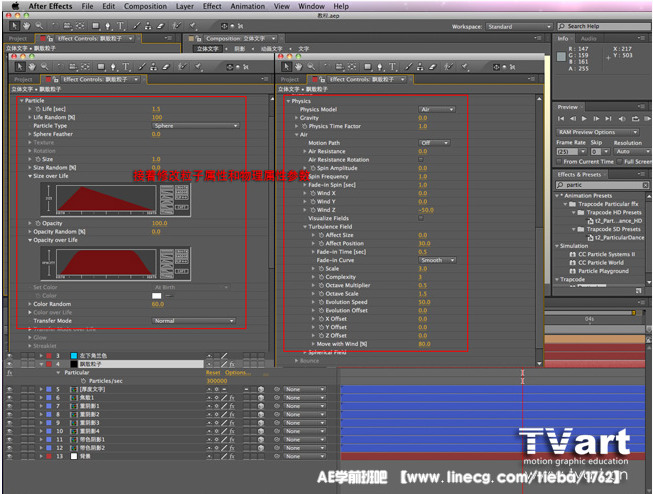The width and height of the screenshot is (653, 494).
Task: Open RAM Preview Options dropdown
Action: coord(598,132)
